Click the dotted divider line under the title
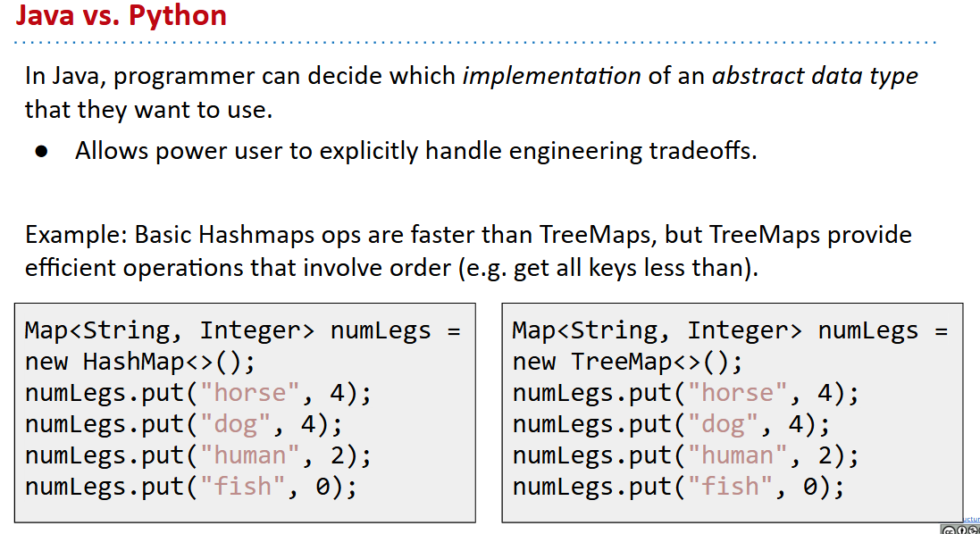Image resolution: width=980 pixels, height=534 pixels. [475, 42]
